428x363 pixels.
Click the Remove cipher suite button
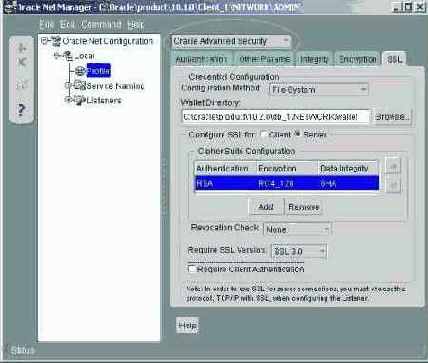click(x=304, y=207)
